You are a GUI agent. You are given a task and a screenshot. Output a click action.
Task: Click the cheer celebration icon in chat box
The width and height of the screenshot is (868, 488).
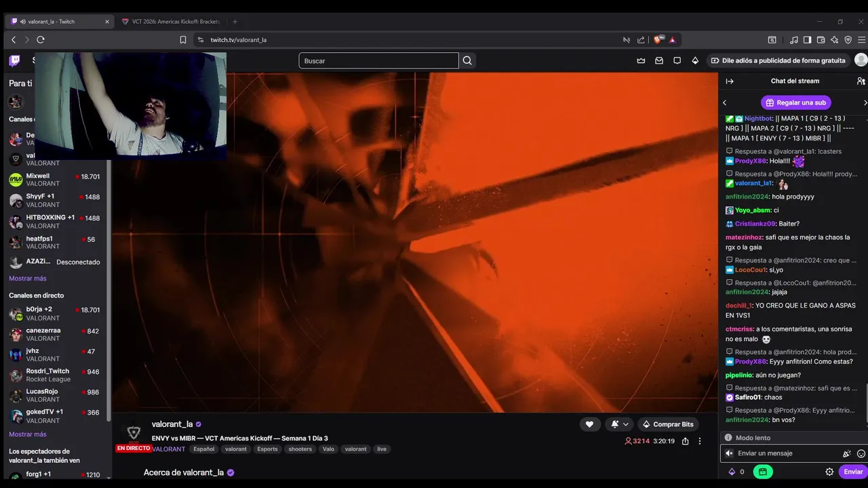click(x=847, y=453)
